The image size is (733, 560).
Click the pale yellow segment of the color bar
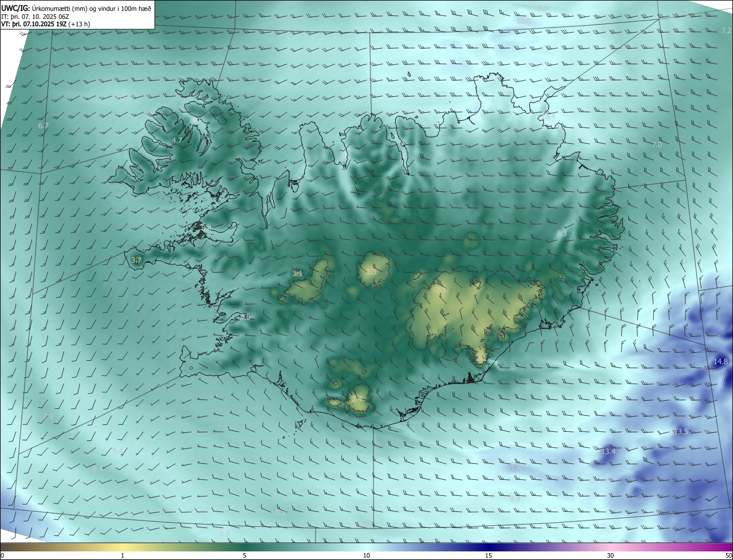(x=123, y=547)
